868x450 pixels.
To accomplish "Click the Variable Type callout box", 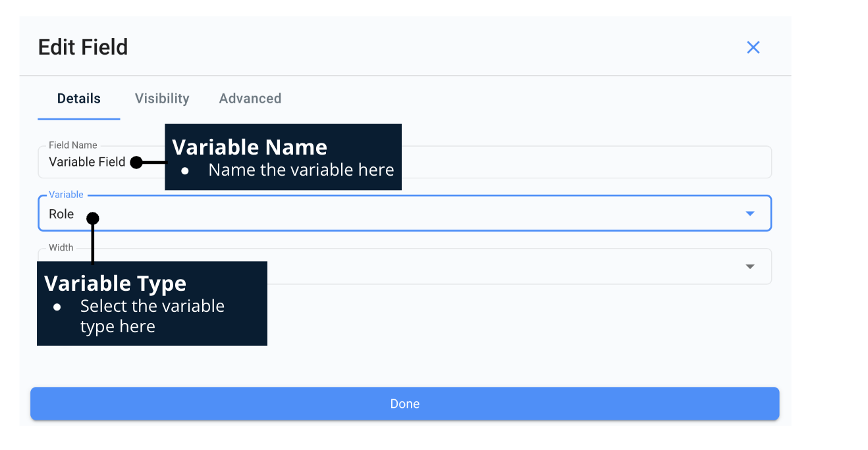I will [x=151, y=303].
